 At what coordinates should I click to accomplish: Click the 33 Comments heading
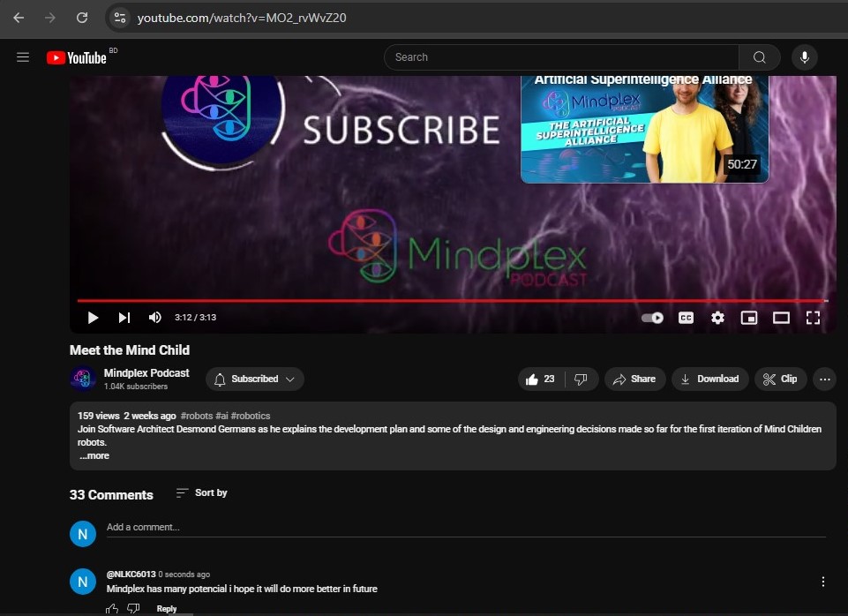111,495
